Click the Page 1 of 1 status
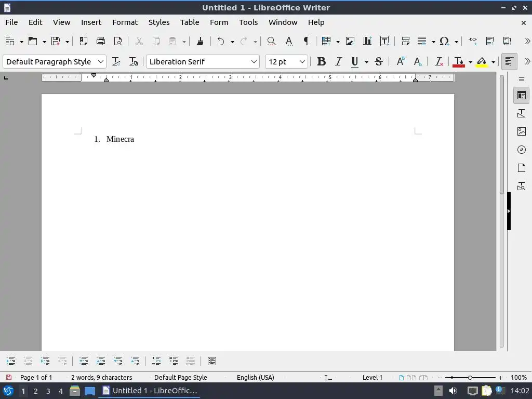532x399 pixels. coord(36,377)
